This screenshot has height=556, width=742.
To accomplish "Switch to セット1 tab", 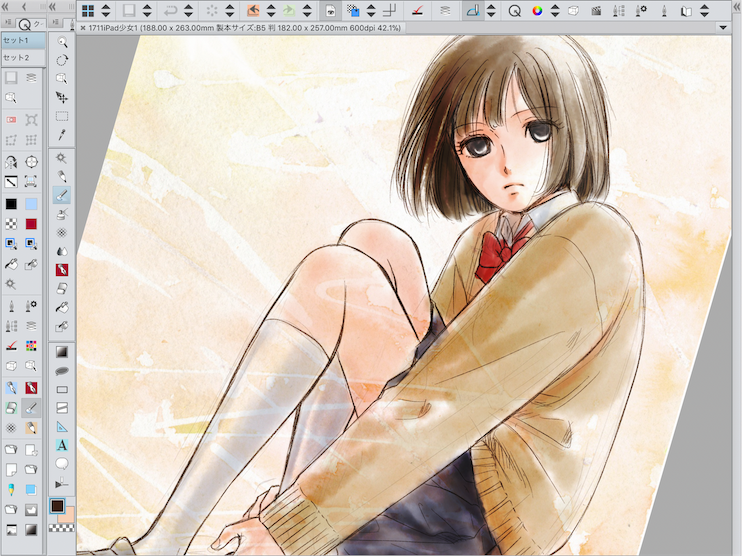I will point(24,41).
